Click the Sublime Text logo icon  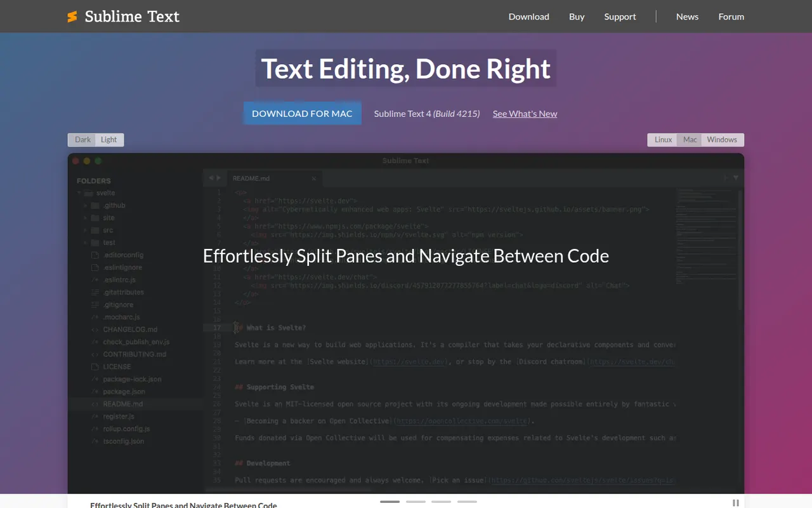[x=72, y=17]
